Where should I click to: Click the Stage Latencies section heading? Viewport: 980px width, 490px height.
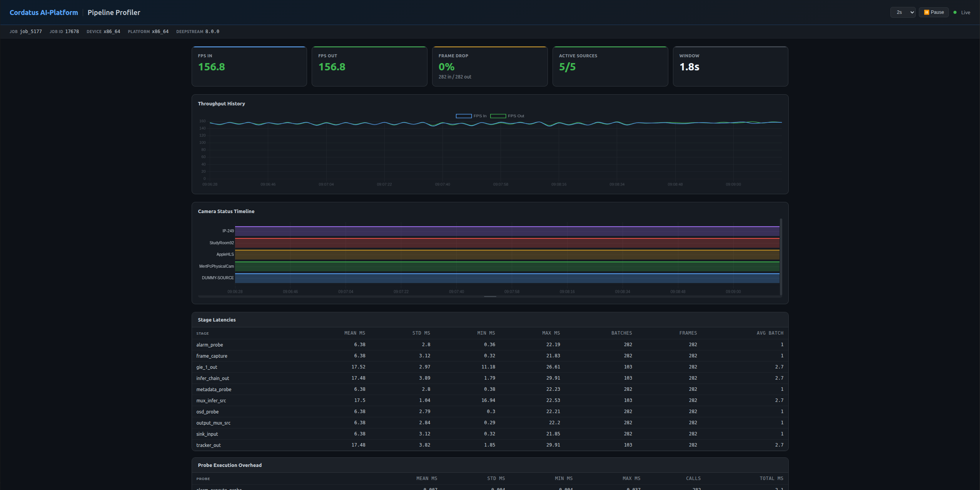pyautogui.click(x=217, y=320)
